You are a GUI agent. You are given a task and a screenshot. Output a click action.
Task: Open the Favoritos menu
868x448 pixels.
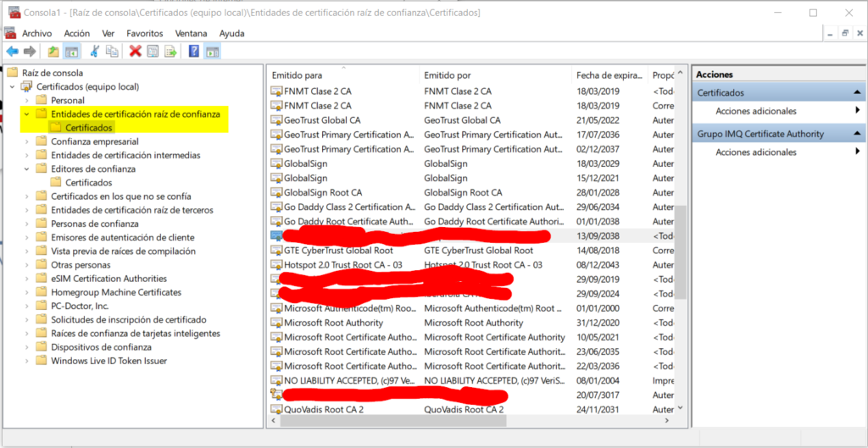tap(144, 33)
